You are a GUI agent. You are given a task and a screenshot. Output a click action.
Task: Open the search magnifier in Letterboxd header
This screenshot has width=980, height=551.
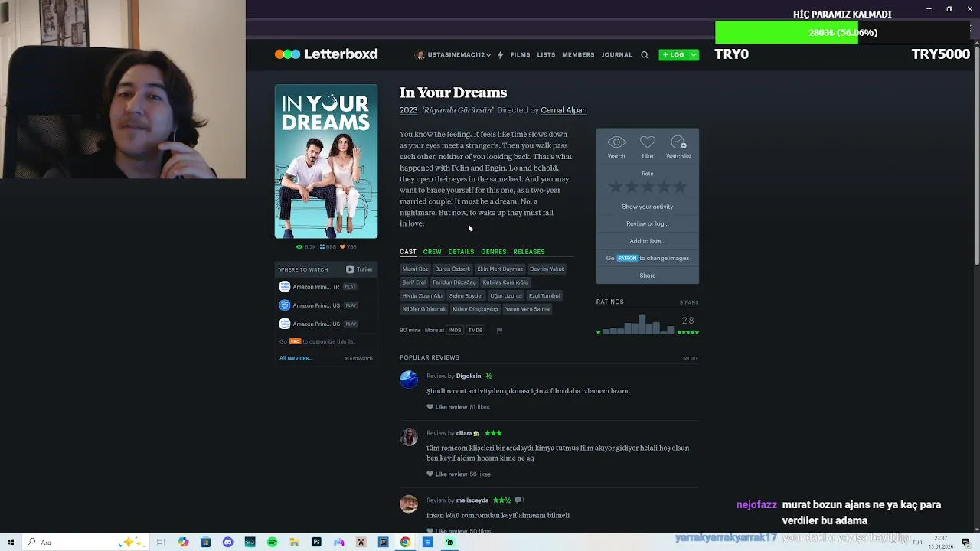[x=645, y=55]
